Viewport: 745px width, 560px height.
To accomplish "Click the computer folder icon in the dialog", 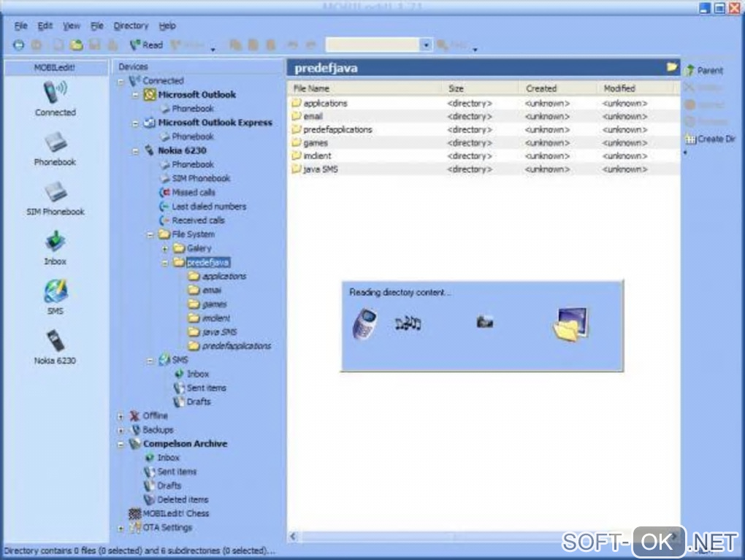I will (x=571, y=324).
